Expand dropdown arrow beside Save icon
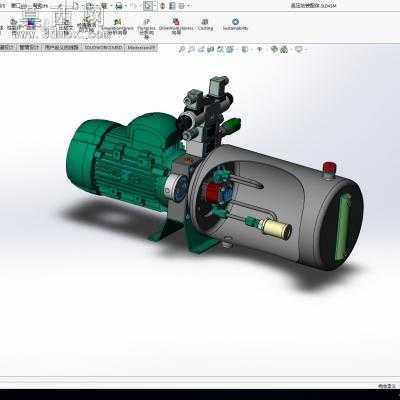The height and width of the screenshot is (400, 400). point(111,6)
